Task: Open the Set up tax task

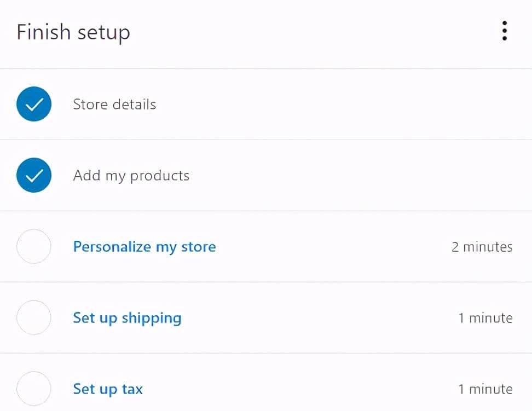Action: pos(108,389)
